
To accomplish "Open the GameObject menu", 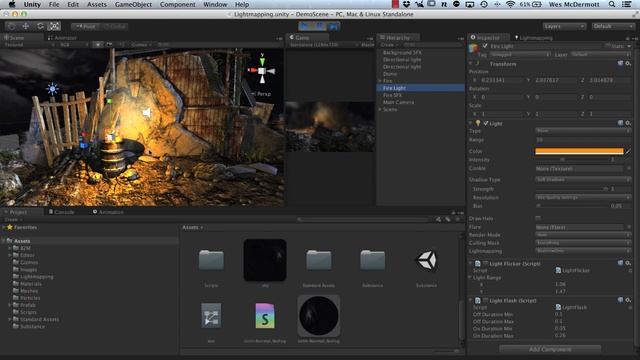I will 133,4.
